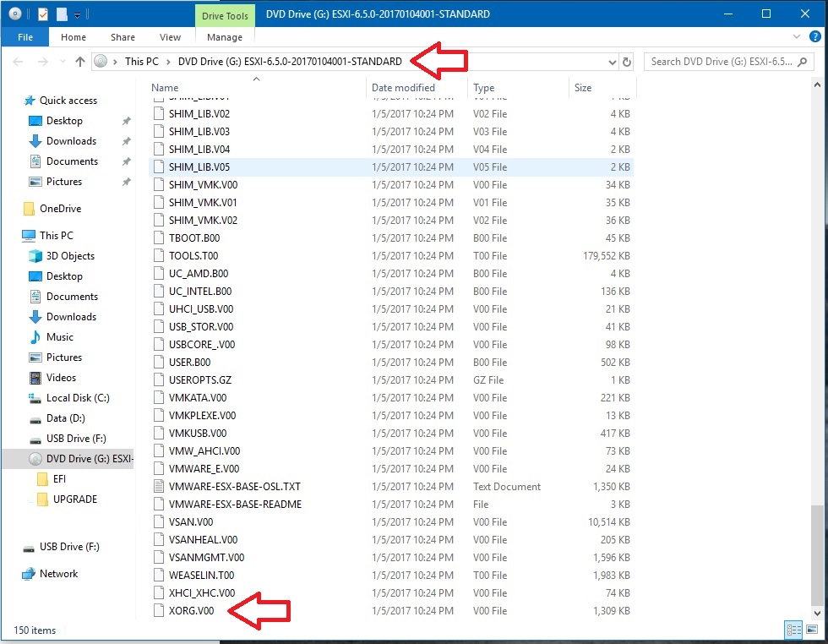
Task: Switch to the Share ribbon tab
Action: pyautogui.click(x=123, y=37)
